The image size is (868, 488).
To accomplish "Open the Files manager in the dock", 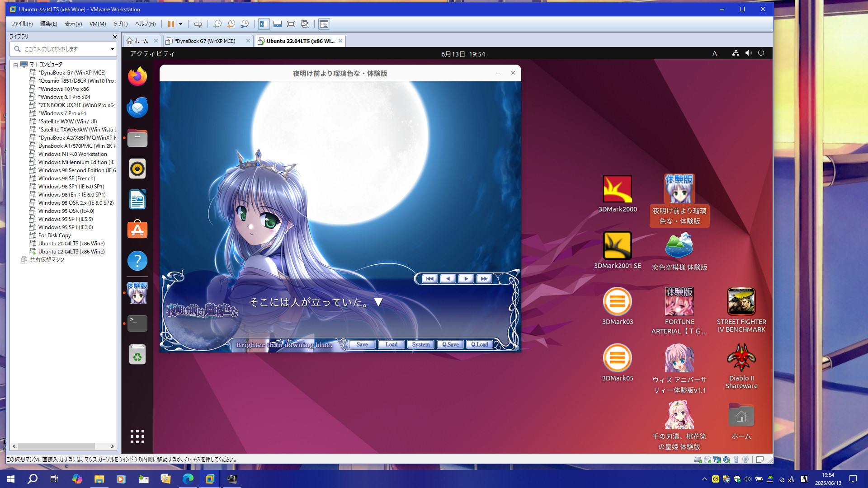I will (x=137, y=138).
